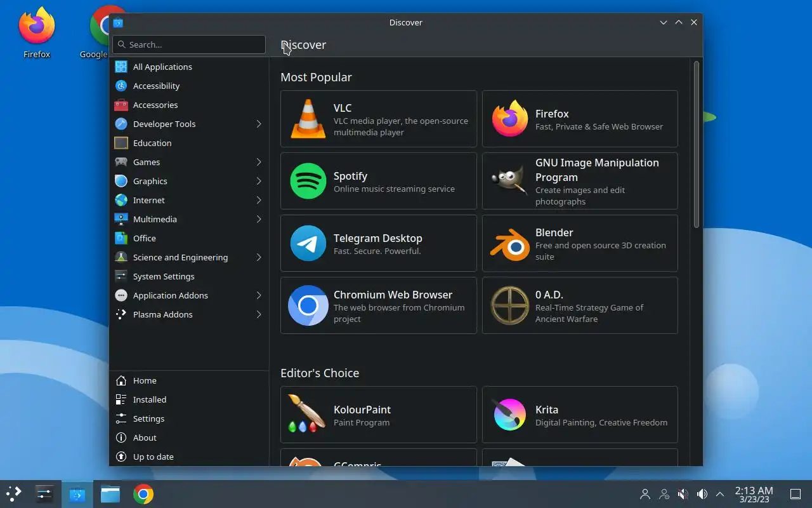Click the Chromium Web Browser icon
Viewport: 812px width, 508px height.
point(308,305)
